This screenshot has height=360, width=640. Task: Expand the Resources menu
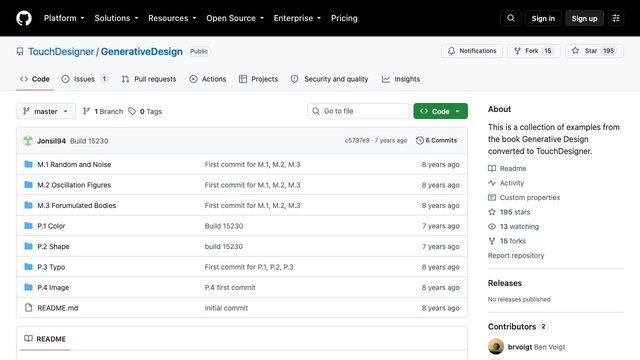pos(172,18)
